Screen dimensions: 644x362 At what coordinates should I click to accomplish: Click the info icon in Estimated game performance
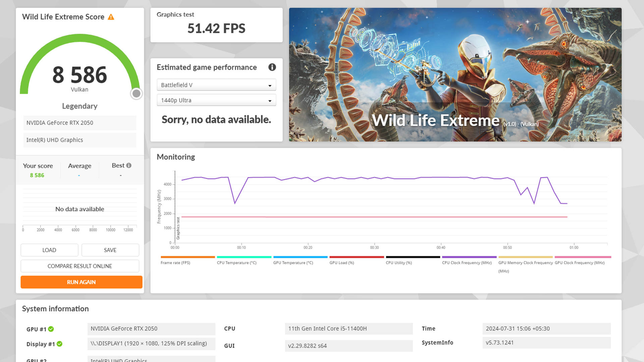click(272, 67)
